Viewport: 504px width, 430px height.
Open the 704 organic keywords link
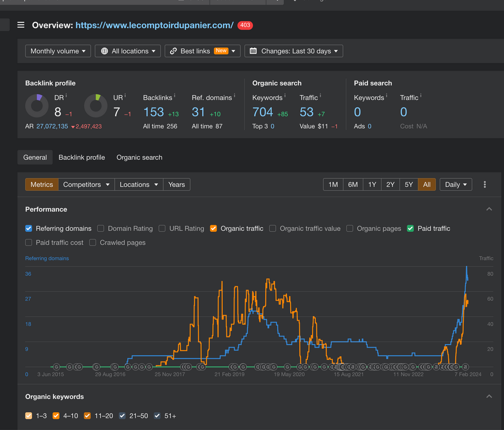pyautogui.click(x=262, y=112)
